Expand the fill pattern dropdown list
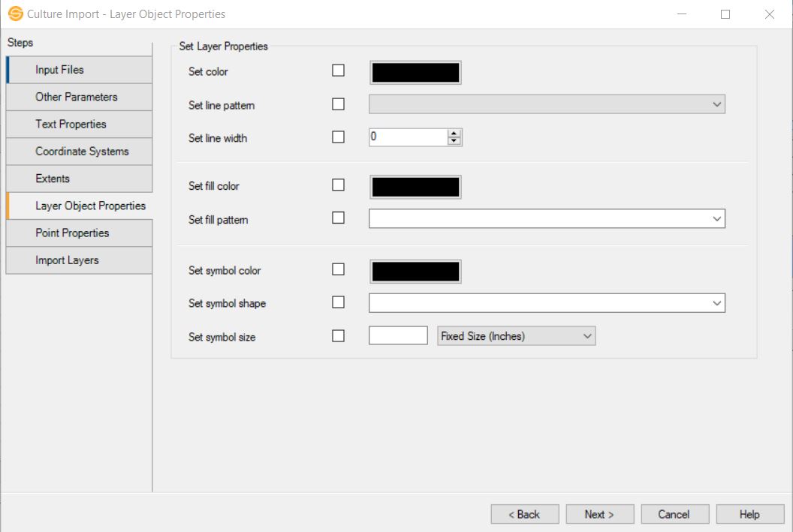The height and width of the screenshot is (532, 793). (718, 218)
